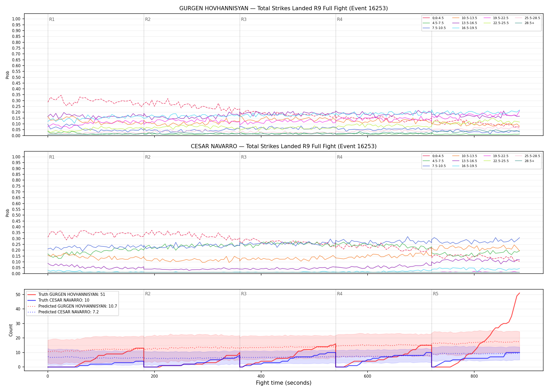This screenshot has height=392, width=549.
Task: Click the R2 round marker in the Count chart
Action: click(148, 294)
